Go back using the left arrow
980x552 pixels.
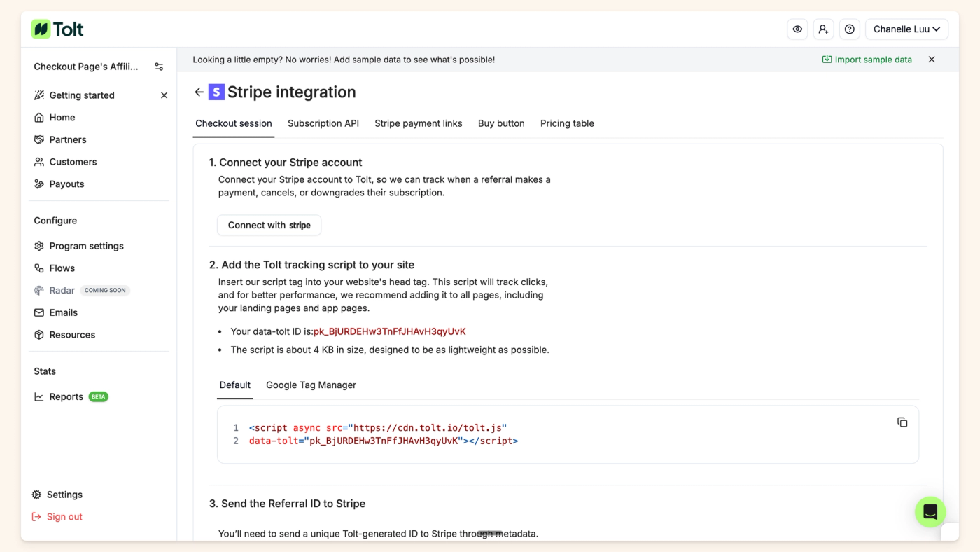pos(199,92)
